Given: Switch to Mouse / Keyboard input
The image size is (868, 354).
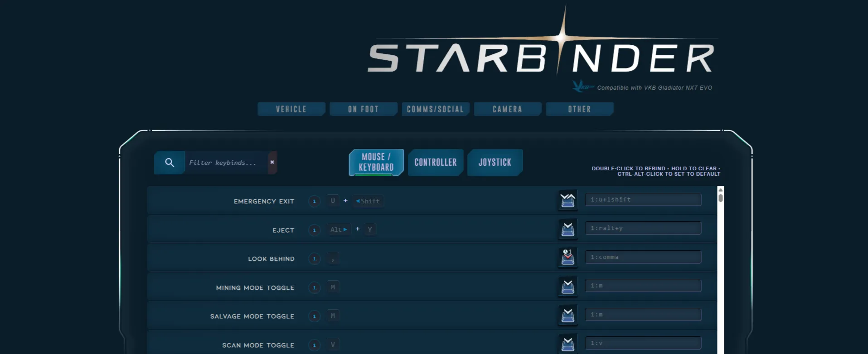Looking at the screenshot, I should 376,162.
